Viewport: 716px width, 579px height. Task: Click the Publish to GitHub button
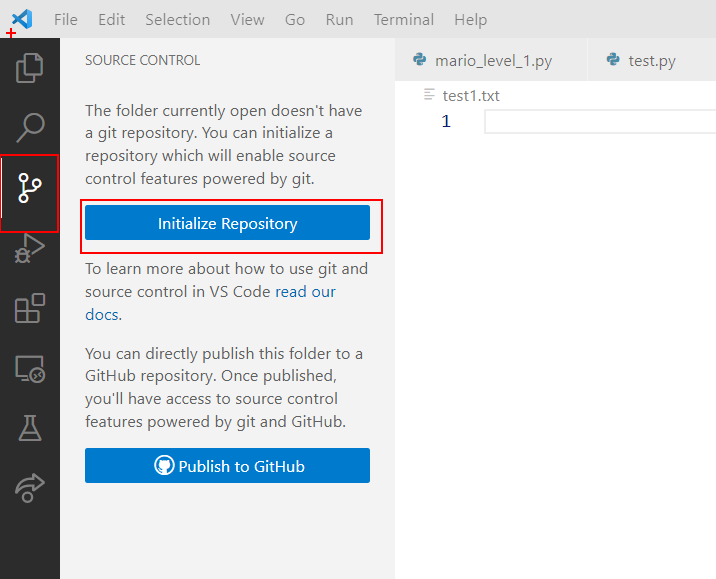point(227,465)
